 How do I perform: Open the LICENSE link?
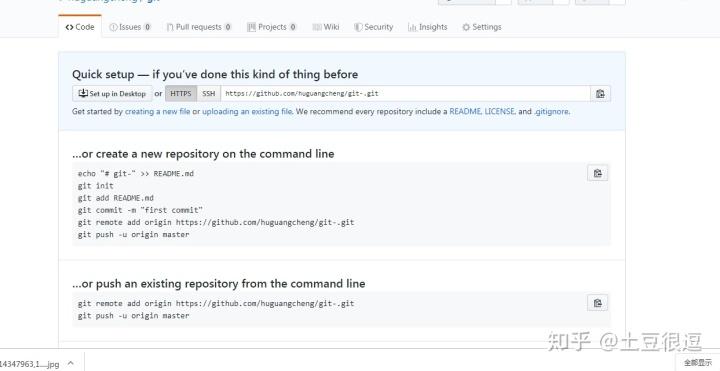500,111
